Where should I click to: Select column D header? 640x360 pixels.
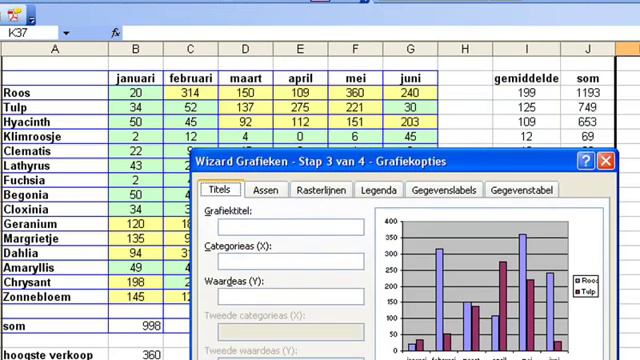(x=245, y=49)
